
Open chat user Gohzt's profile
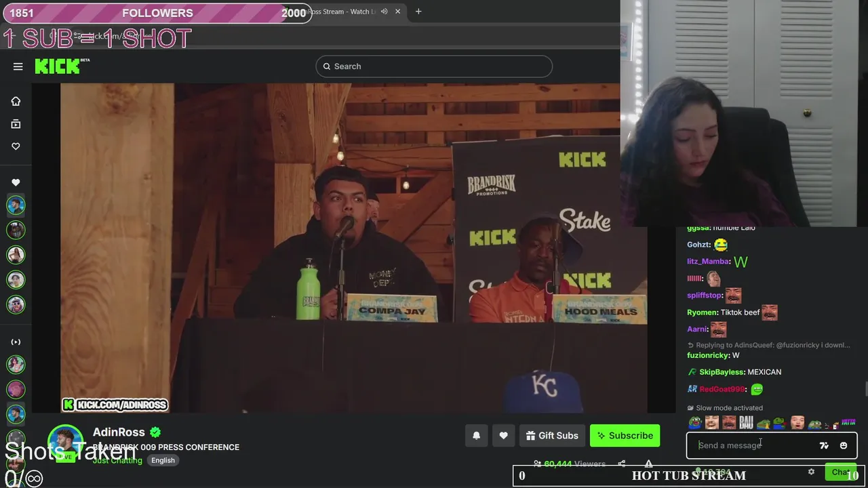click(698, 245)
